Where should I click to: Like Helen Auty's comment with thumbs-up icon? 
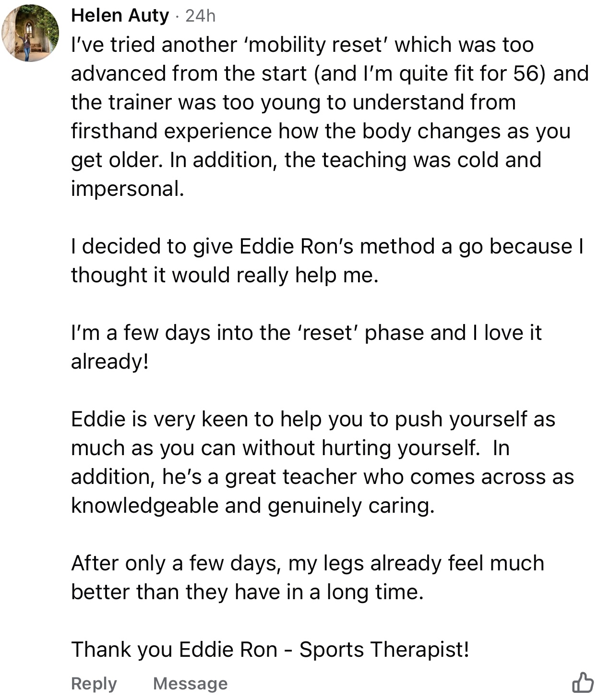(x=583, y=683)
